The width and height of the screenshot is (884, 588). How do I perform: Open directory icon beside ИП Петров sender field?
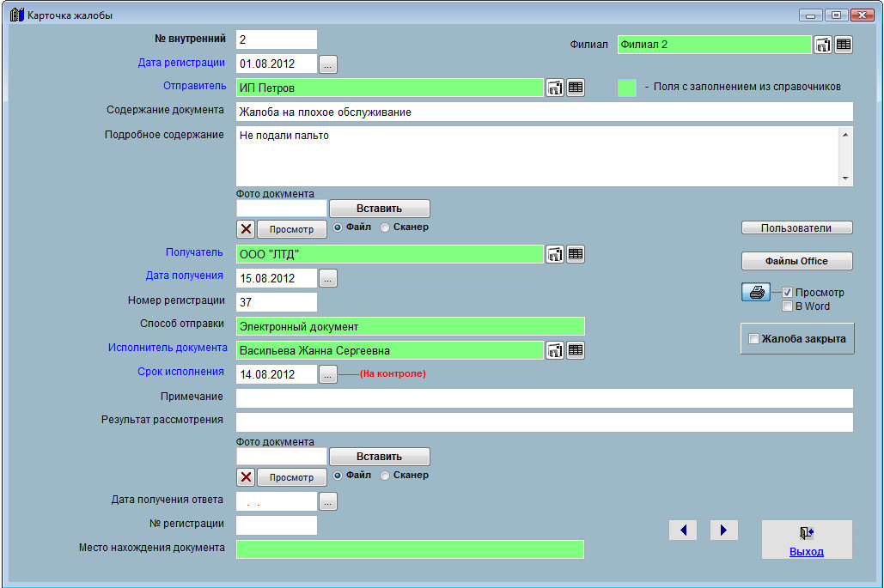[555, 88]
